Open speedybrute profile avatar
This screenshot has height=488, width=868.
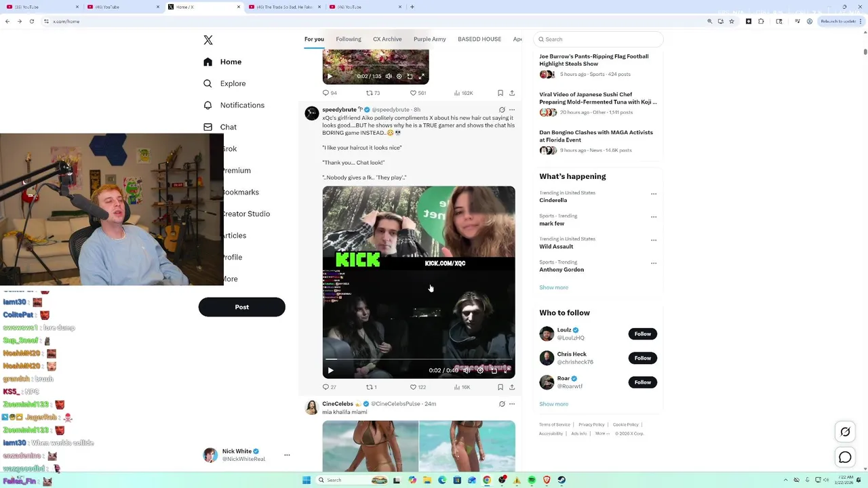312,113
